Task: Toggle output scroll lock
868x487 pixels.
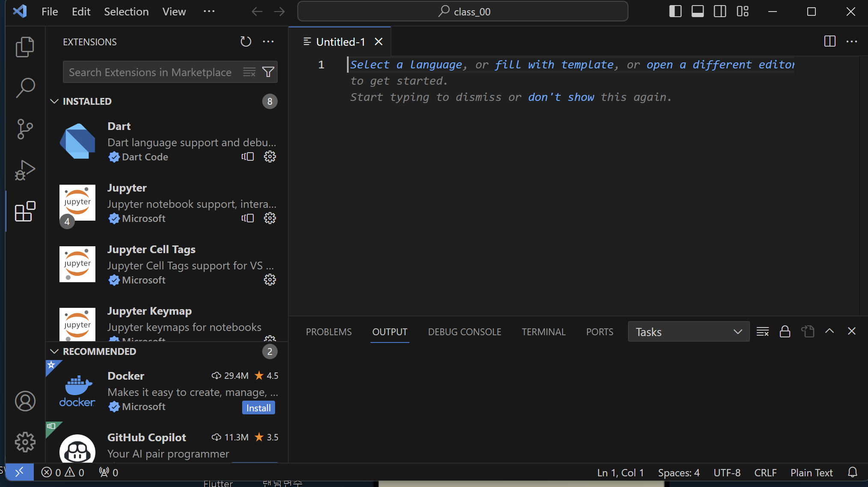Action: pyautogui.click(x=785, y=331)
